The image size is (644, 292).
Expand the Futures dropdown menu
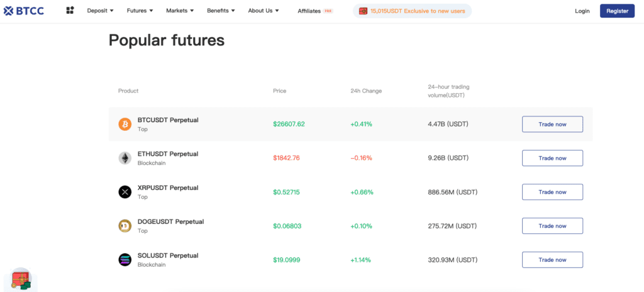(x=140, y=11)
